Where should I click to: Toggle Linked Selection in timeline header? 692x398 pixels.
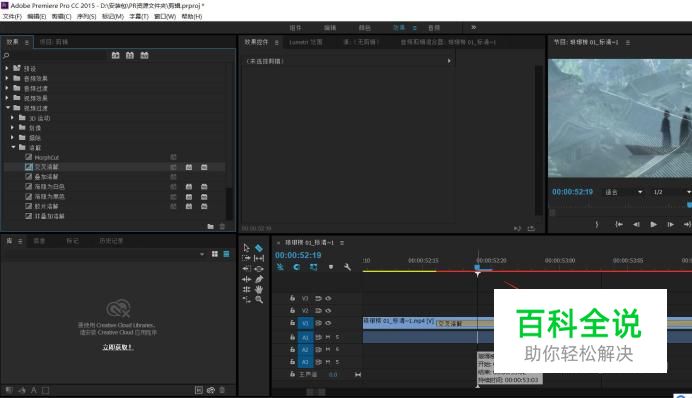coord(313,267)
